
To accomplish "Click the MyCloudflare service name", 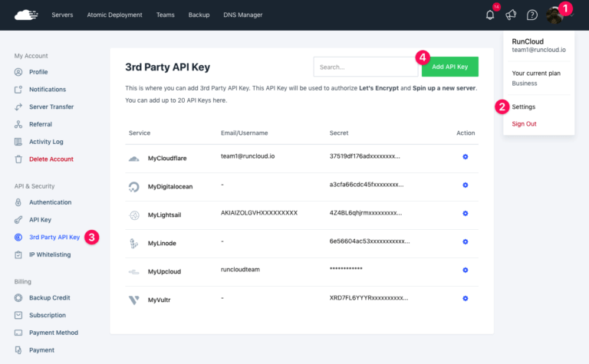I will (x=167, y=159).
